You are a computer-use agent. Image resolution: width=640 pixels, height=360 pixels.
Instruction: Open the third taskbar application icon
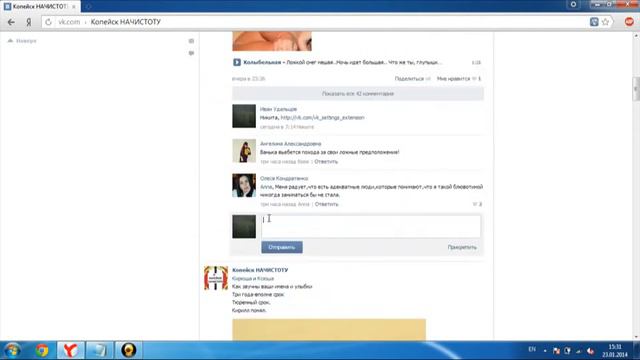pyautogui.click(x=99, y=350)
